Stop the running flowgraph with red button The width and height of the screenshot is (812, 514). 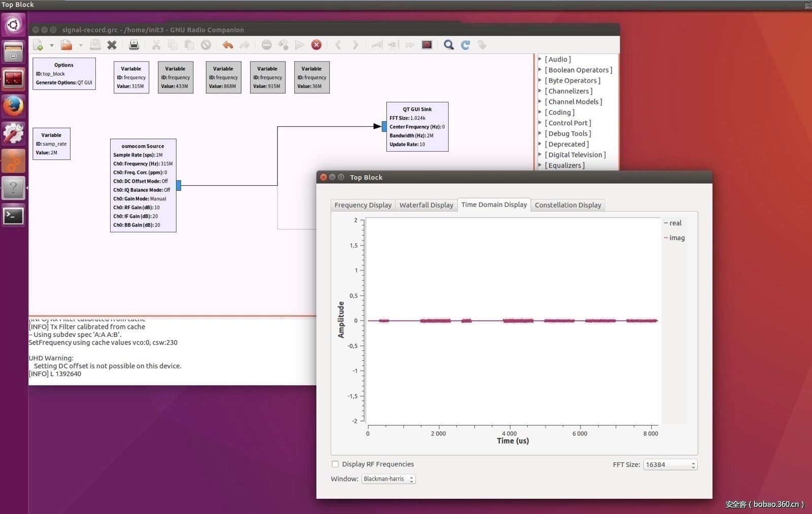point(316,45)
